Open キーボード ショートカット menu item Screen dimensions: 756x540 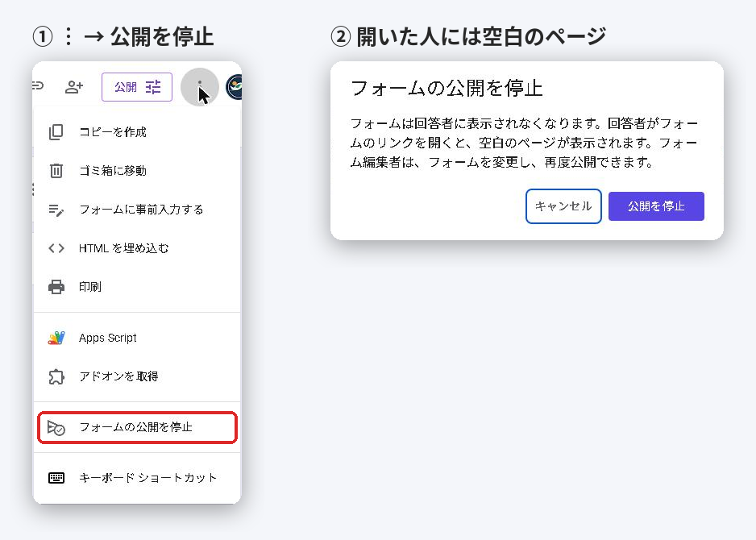tap(137, 478)
